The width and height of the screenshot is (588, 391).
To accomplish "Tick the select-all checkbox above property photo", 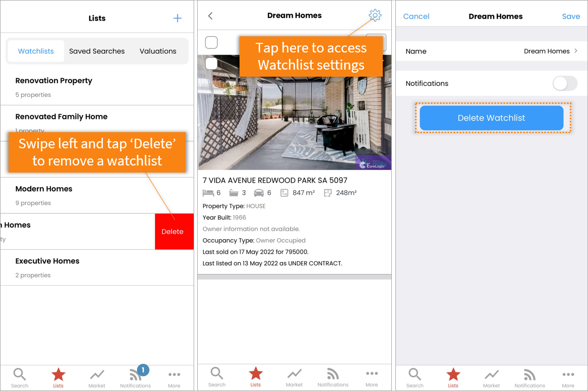I will (x=211, y=42).
